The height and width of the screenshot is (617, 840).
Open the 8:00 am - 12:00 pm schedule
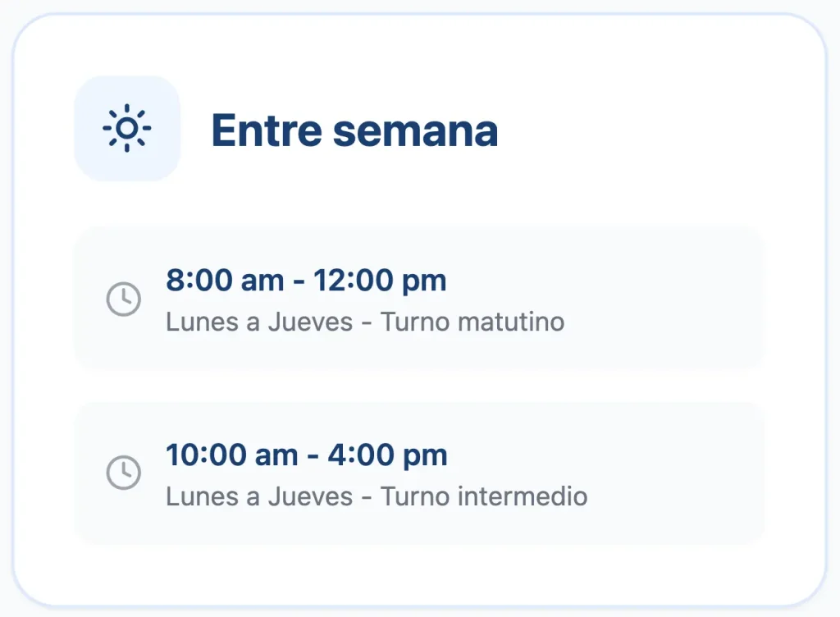tap(306, 281)
